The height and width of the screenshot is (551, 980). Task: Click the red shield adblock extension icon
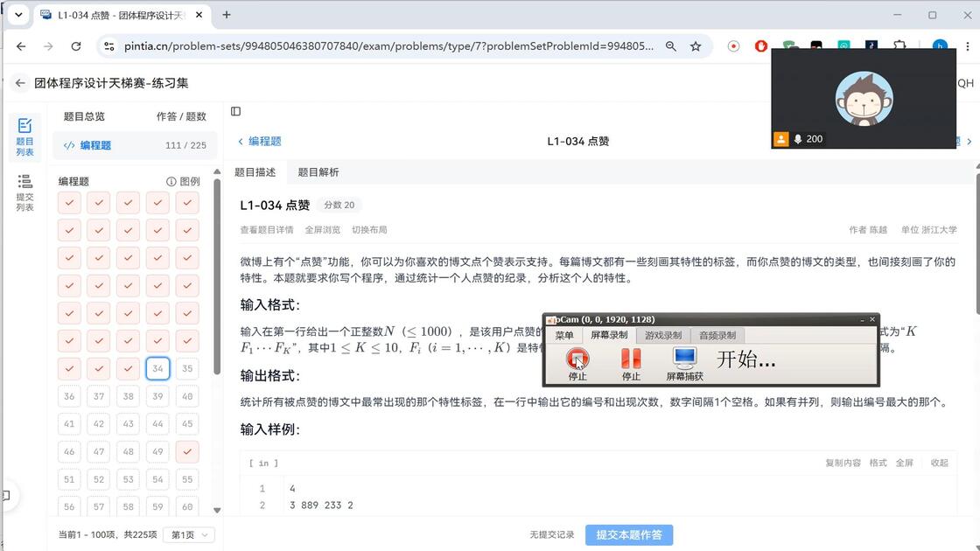click(x=760, y=46)
